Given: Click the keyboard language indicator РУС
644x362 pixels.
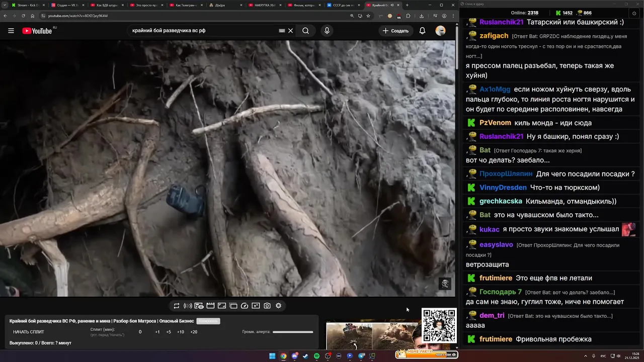Looking at the screenshot, I should [x=603, y=356].
